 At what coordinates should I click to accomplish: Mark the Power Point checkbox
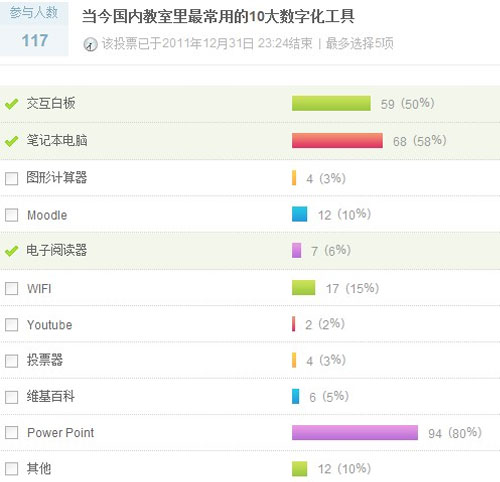[11, 433]
